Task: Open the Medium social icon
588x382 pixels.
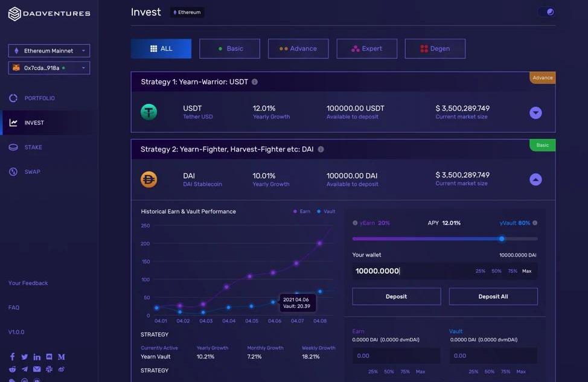Action: tap(62, 357)
